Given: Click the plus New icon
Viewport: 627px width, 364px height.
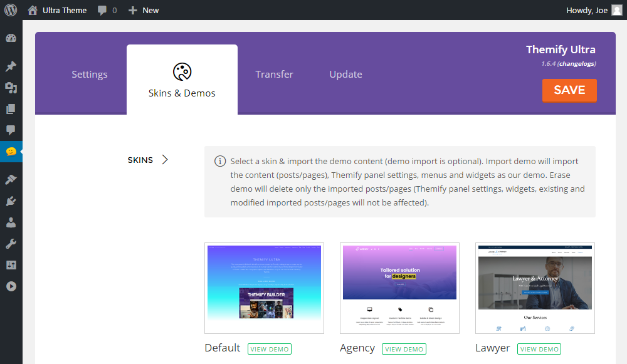Looking at the screenshot, I should click(133, 11).
